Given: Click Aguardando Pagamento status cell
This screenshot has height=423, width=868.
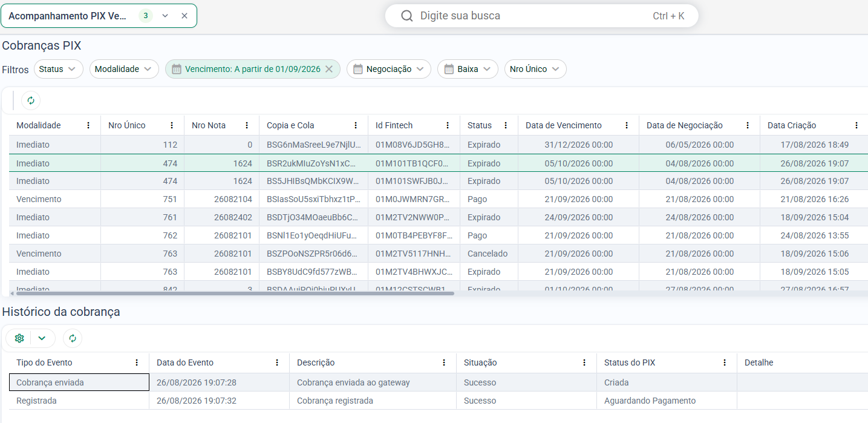Looking at the screenshot, I should tap(667, 401).
